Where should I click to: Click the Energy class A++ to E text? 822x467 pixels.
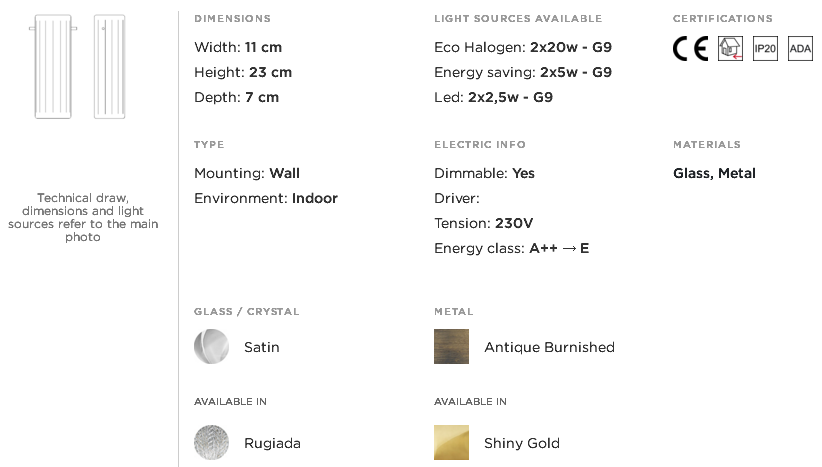(512, 248)
